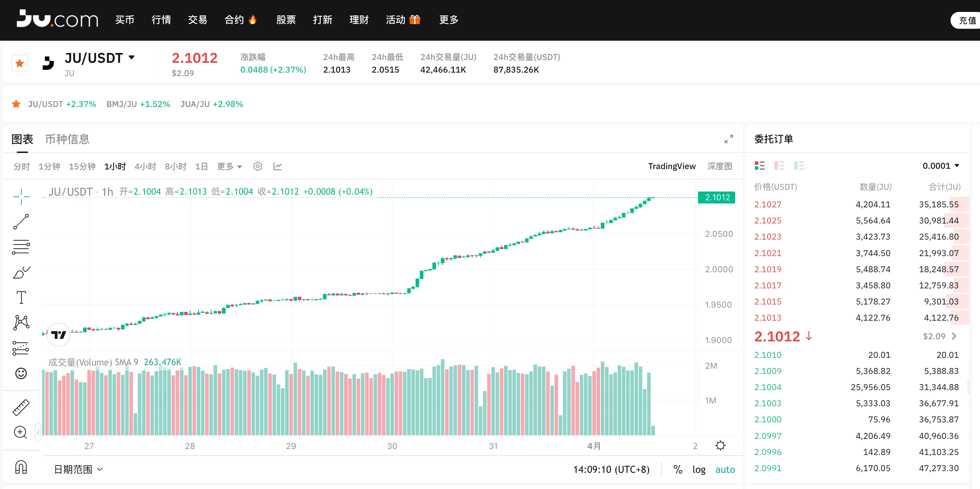Select the trend line drawing tool
980x489 pixels.
click(21, 222)
